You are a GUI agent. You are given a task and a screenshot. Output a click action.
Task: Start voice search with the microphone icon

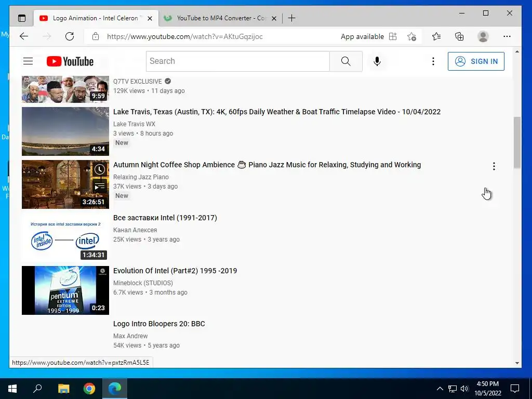click(x=377, y=61)
